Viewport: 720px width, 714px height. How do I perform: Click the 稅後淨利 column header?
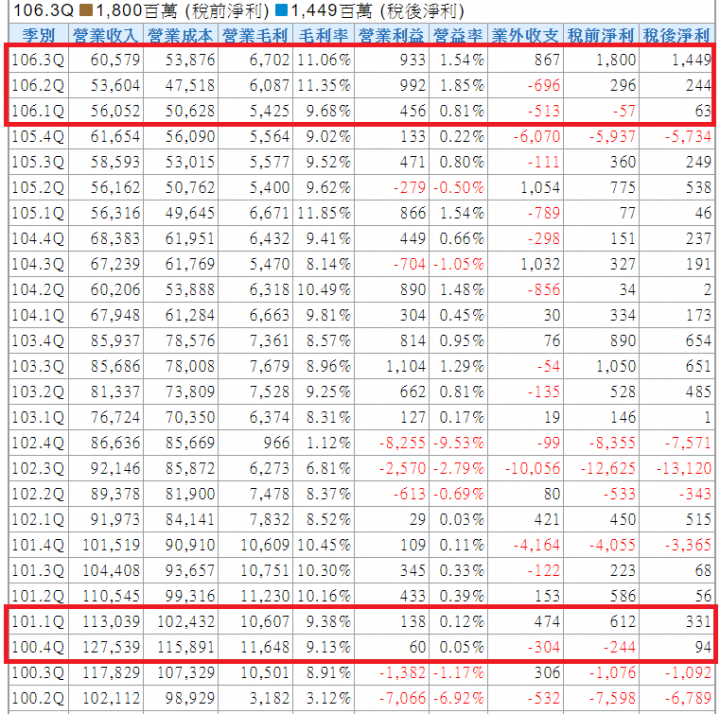pos(676,35)
